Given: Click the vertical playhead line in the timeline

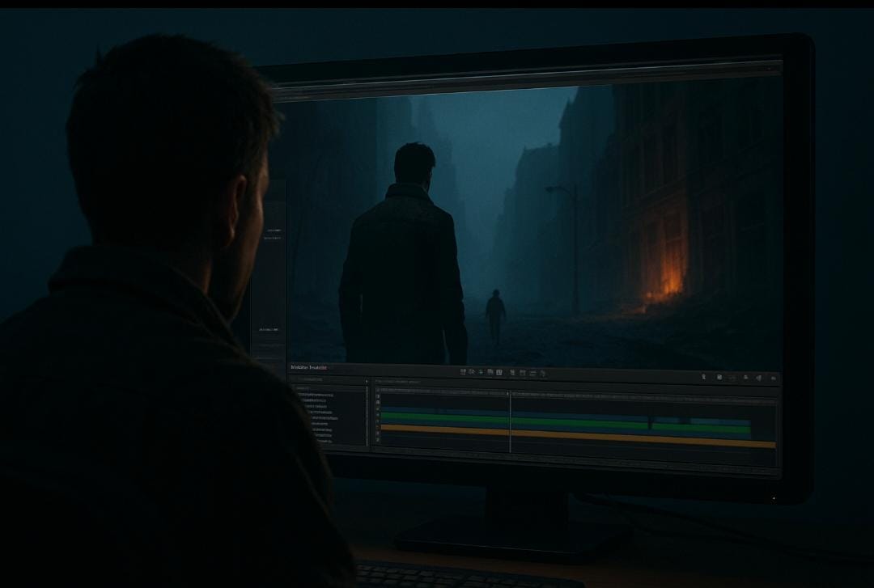Looking at the screenshot, I should click(x=510, y=422).
